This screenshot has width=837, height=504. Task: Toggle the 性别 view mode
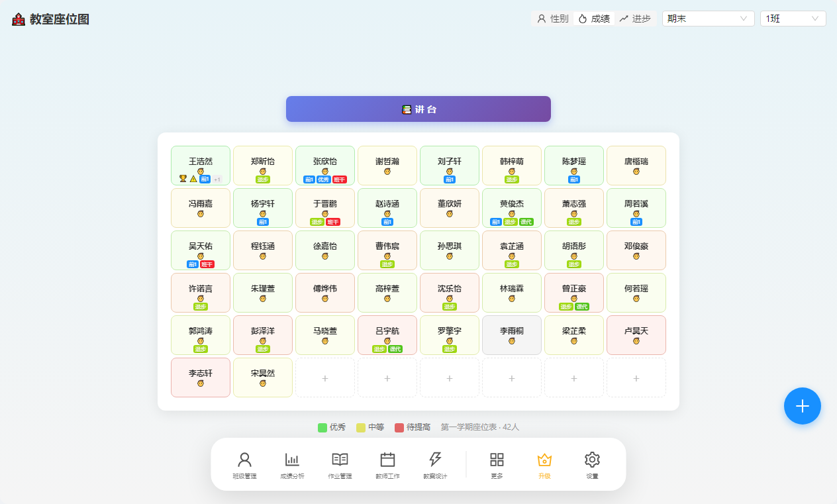coord(552,19)
